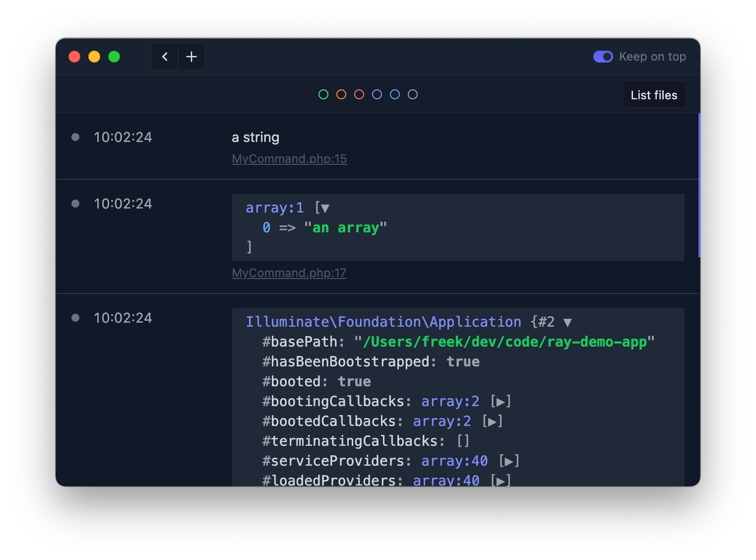Filter by the red color circle
Screen dimensions: 756x560
click(359, 94)
